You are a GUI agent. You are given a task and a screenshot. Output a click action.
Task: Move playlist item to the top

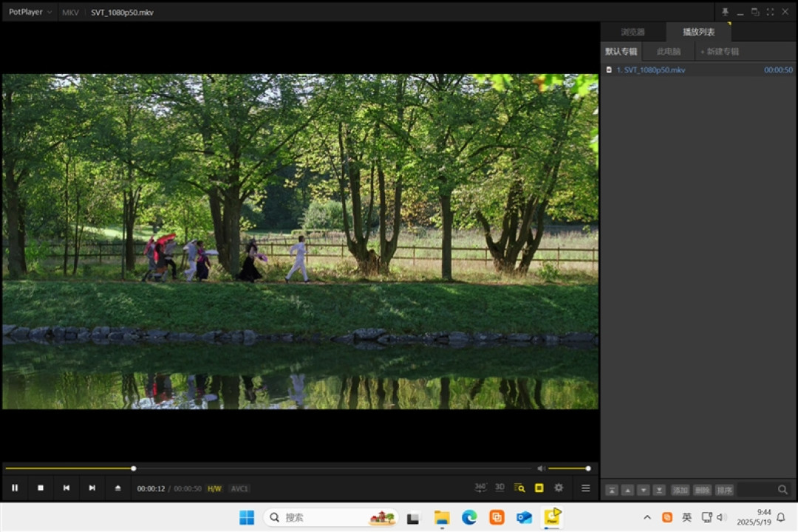[x=612, y=490]
